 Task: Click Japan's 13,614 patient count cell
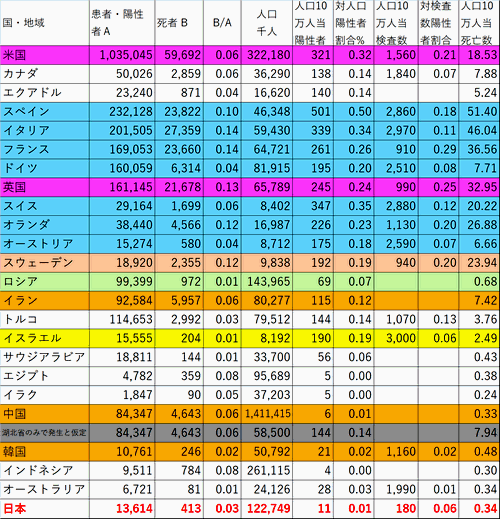pyautogui.click(x=122, y=509)
